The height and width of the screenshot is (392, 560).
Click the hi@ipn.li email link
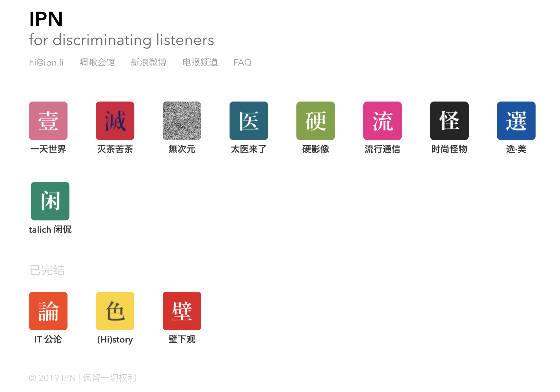46,62
